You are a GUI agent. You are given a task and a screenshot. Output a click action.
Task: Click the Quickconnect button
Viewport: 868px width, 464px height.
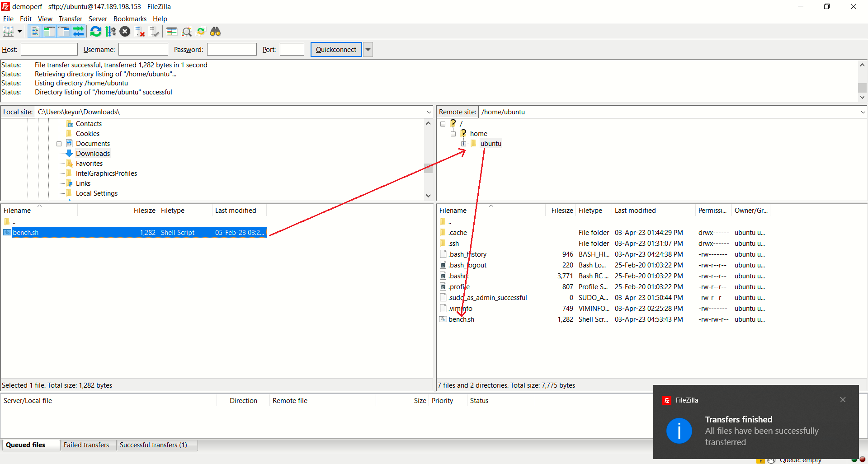coord(336,50)
